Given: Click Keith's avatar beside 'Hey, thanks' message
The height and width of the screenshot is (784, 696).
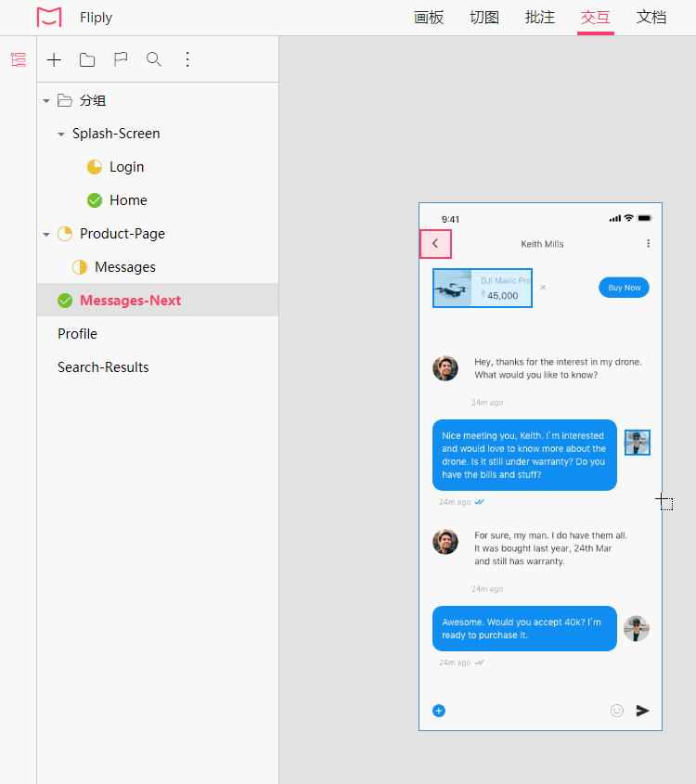Looking at the screenshot, I should tap(445, 368).
